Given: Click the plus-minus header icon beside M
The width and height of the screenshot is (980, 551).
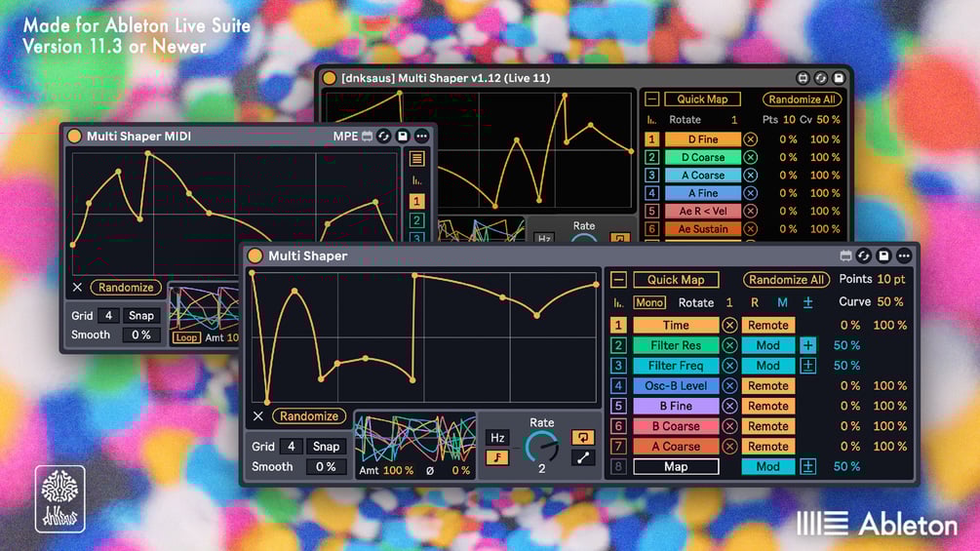Looking at the screenshot, I should (807, 303).
